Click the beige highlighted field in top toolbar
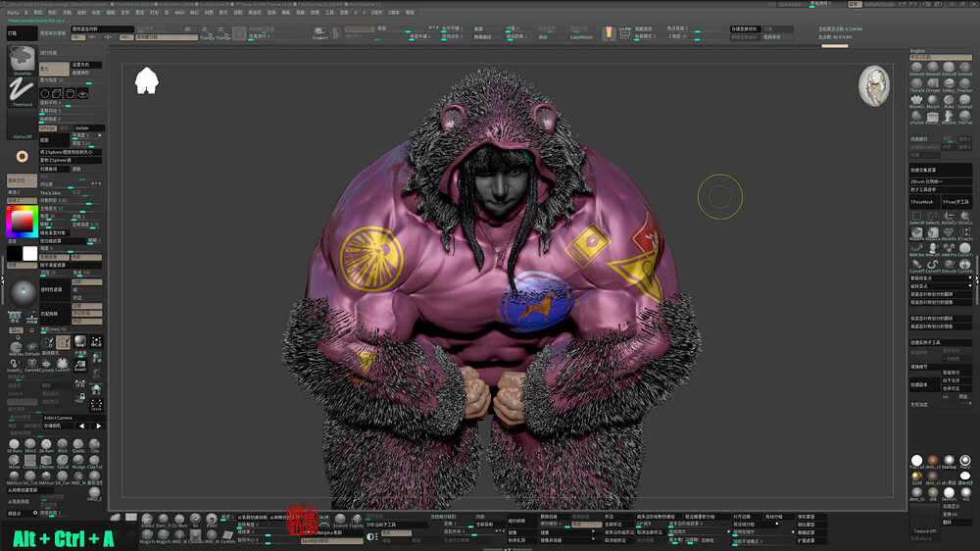The image size is (980, 551). [x=166, y=37]
